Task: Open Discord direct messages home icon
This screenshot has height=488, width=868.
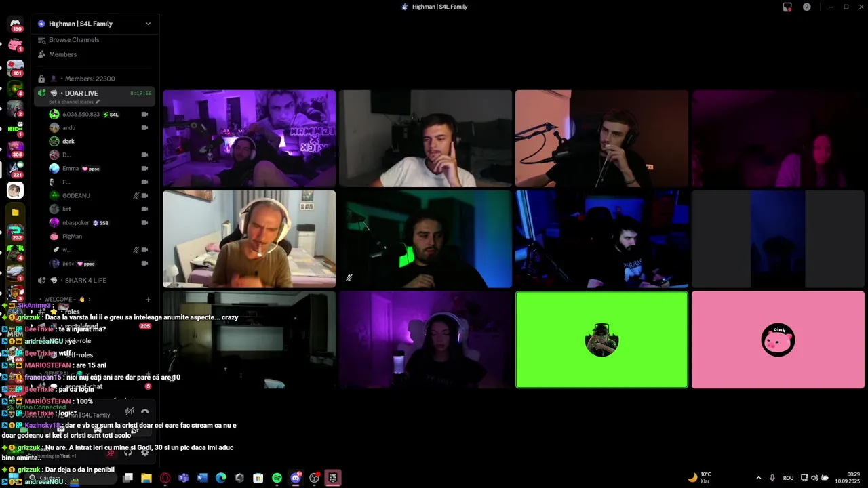Action: click(x=15, y=24)
